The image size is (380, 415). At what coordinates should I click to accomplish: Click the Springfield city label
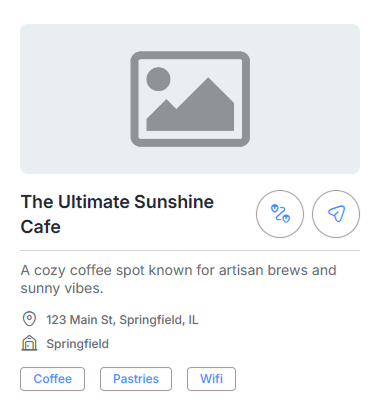click(78, 344)
